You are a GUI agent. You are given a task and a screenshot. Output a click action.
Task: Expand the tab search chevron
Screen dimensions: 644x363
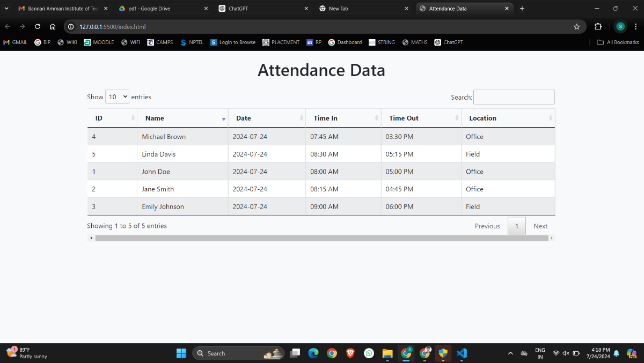6,9
